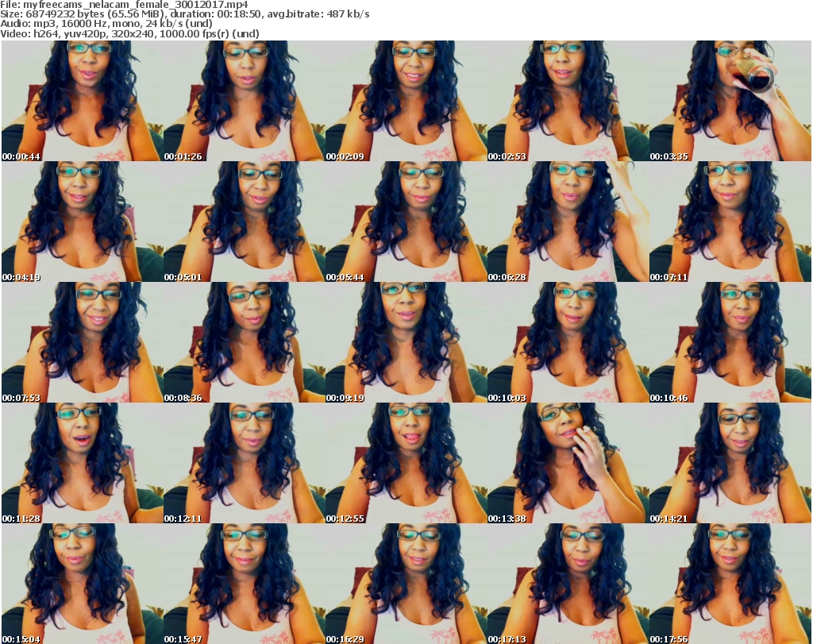Select the thumbnail stamped 00:10:03
The width and height of the screenshot is (813, 644).
coord(568,342)
